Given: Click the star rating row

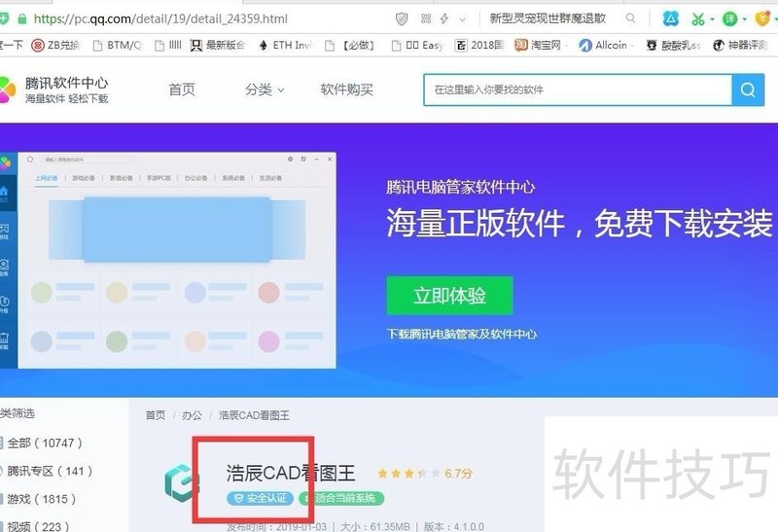Looking at the screenshot, I should [407, 474].
